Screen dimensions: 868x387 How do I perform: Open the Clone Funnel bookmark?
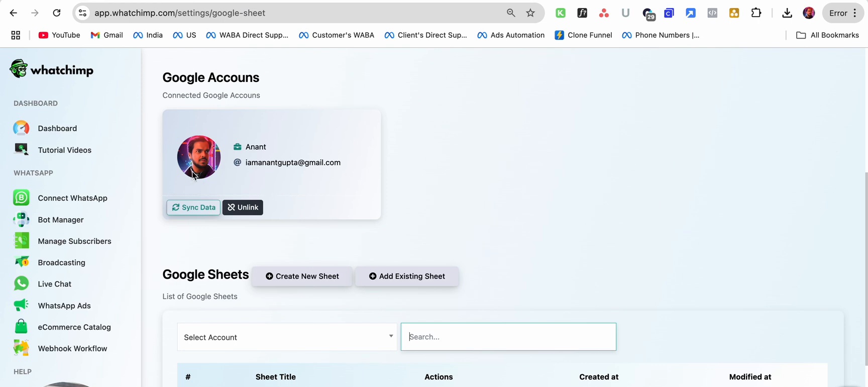583,35
